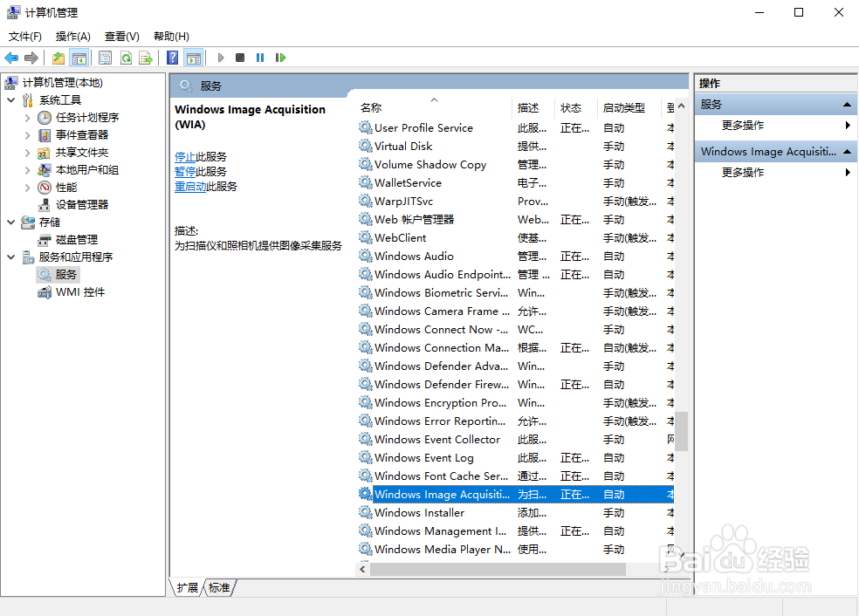Click the scroll left arrow of services list

[x=362, y=570]
